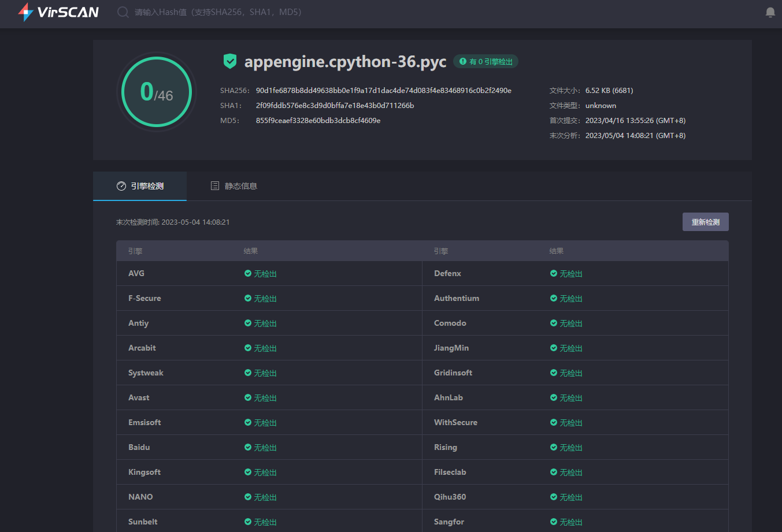Click the file size 6.52 KB value
The image size is (782, 532).
tap(609, 91)
